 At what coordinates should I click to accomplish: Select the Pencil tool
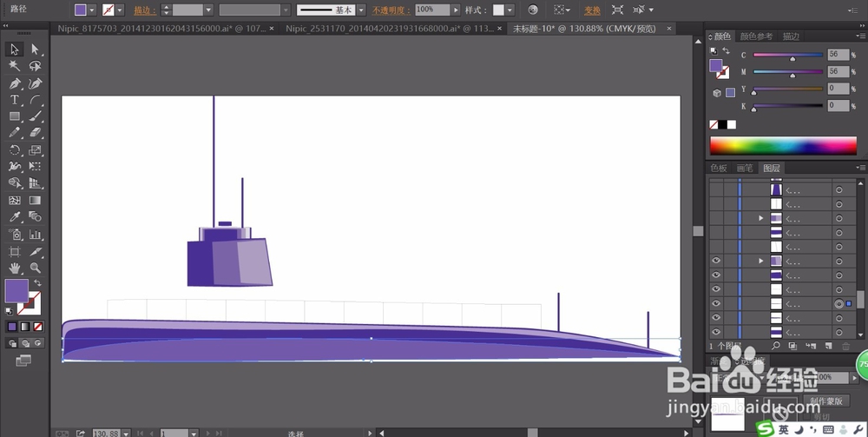(x=15, y=133)
